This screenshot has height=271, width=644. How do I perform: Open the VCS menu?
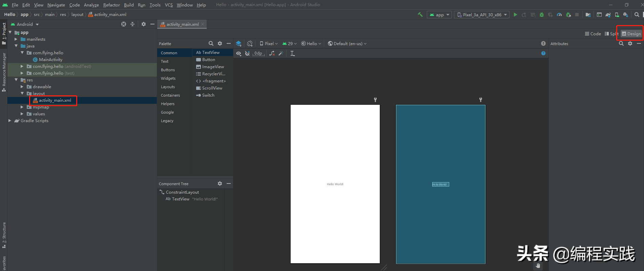(x=169, y=5)
